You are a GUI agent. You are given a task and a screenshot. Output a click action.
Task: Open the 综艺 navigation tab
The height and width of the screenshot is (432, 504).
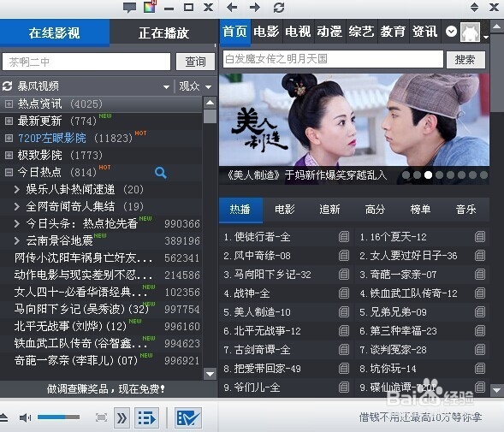361,32
